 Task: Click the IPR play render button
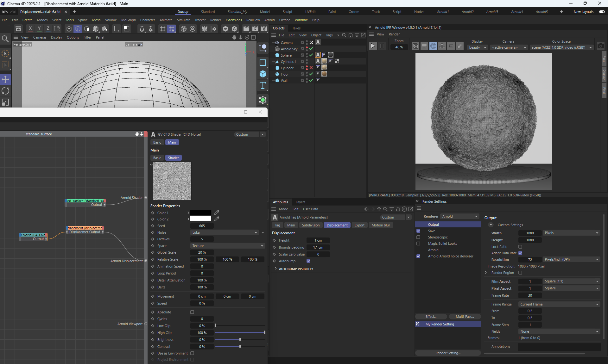point(373,46)
